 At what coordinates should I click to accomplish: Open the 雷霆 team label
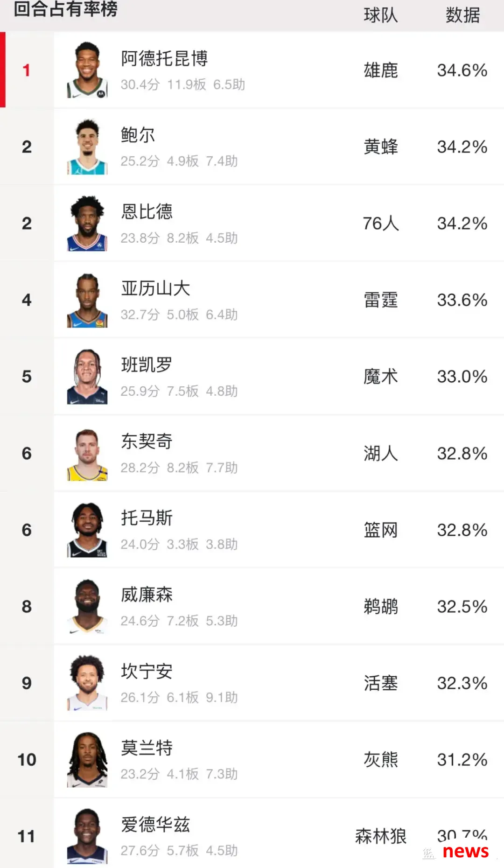[381, 300]
